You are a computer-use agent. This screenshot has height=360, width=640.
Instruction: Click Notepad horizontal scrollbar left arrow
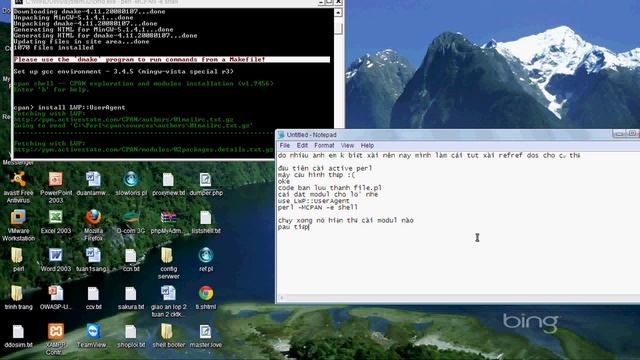coord(281,298)
